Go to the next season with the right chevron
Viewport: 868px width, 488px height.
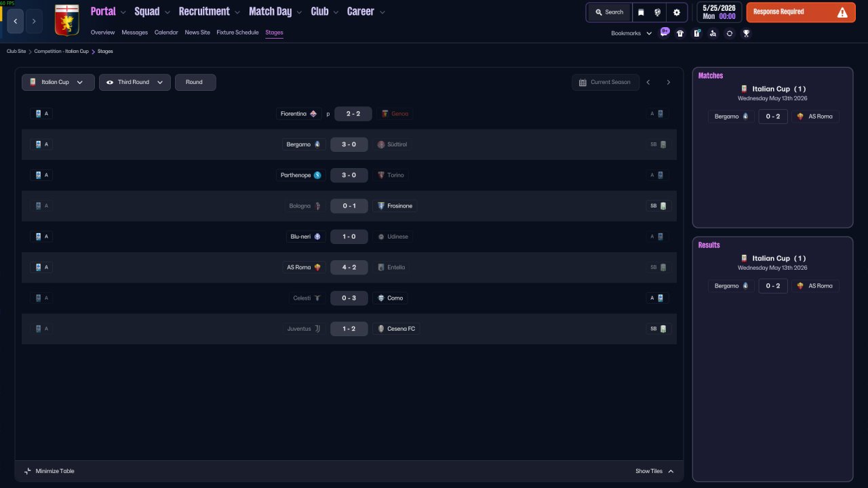tap(668, 82)
